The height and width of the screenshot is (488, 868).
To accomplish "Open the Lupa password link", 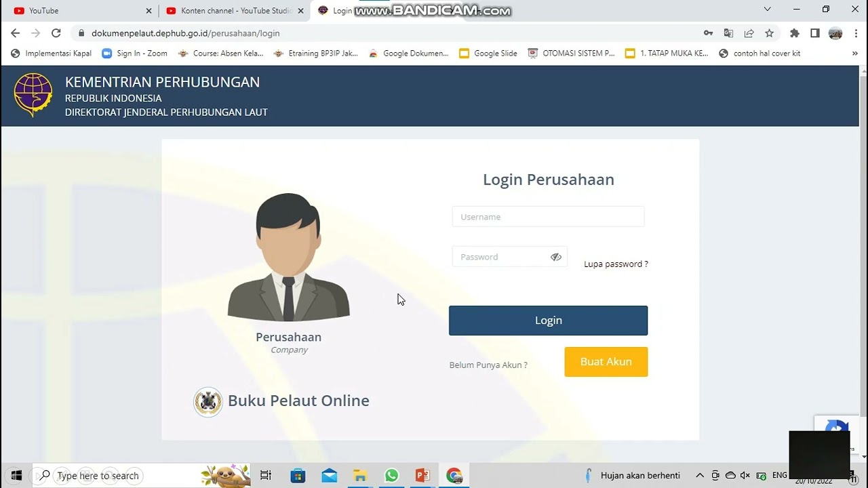I will pos(616,264).
